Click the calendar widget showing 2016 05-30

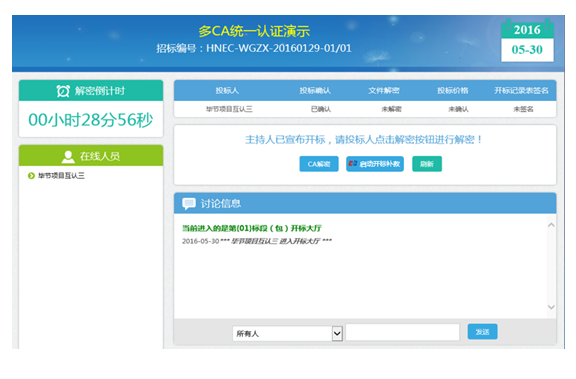point(527,40)
